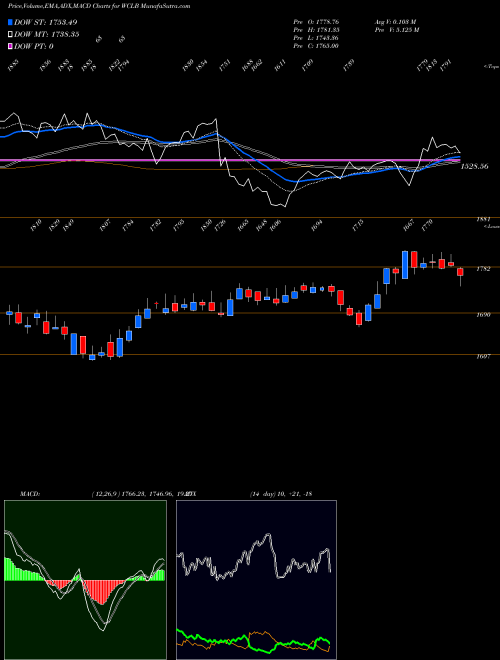Click the chart title mentioning WCLB MunafaSutra.com
The width and height of the screenshot is (500, 660).
point(99,6)
